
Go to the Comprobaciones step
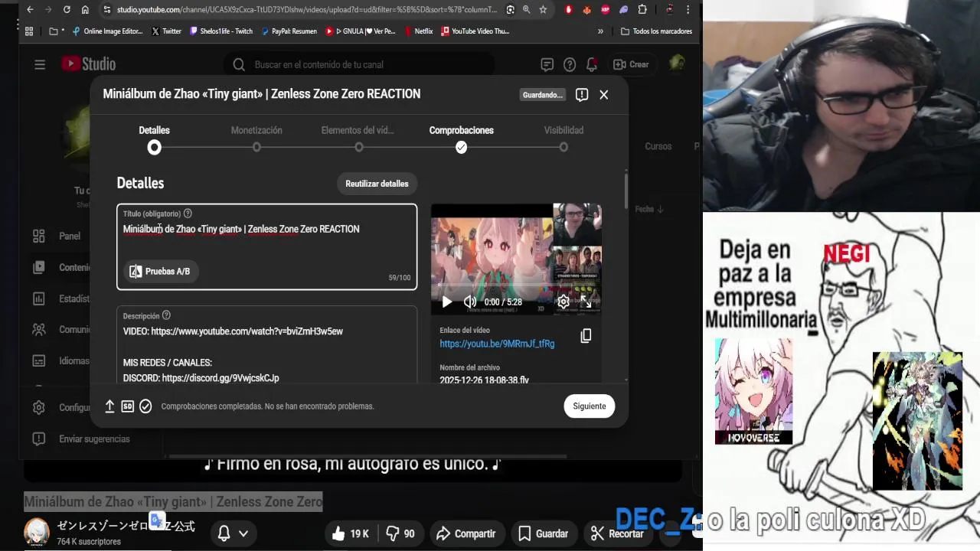pos(461,139)
